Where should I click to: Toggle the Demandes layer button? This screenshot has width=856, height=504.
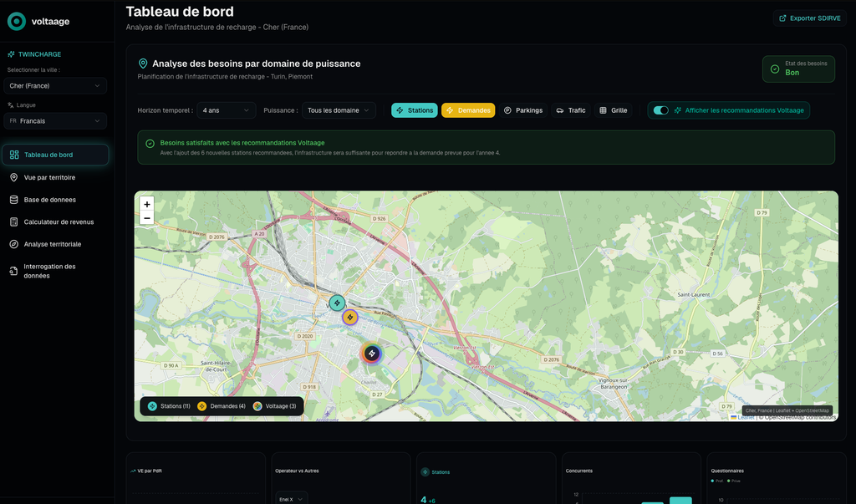pyautogui.click(x=468, y=110)
